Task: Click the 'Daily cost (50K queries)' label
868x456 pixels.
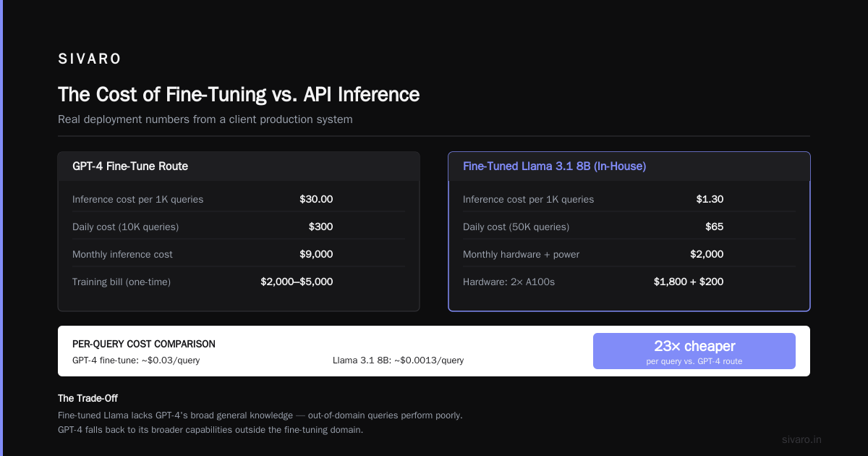Action: 516,227
